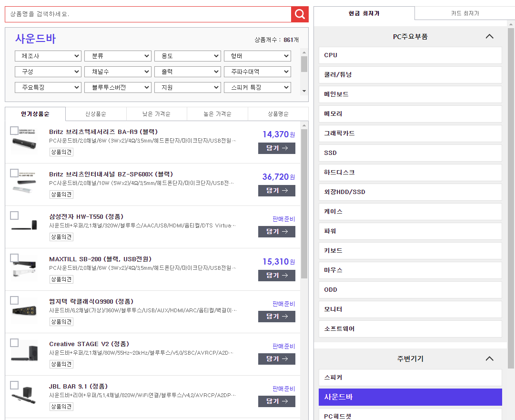The width and height of the screenshot is (515, 420).
Task: Add Creative STAGE V2 with 담기 button
Action: [276, 359]
